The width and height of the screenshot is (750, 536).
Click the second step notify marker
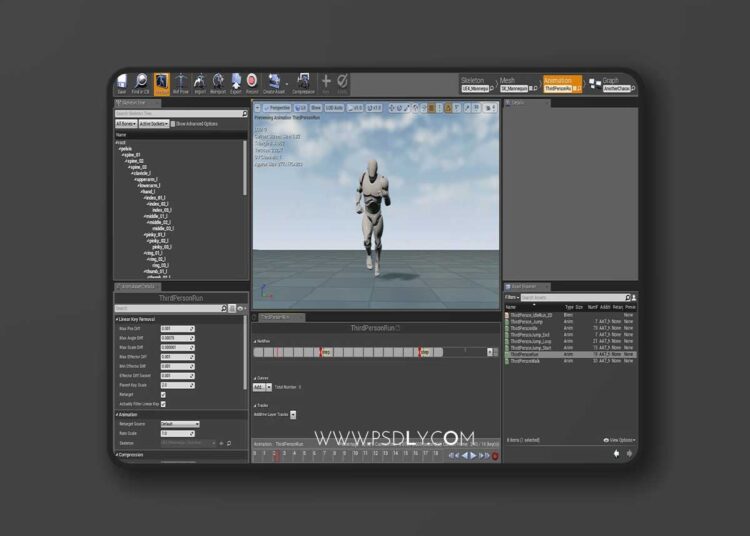point(424,352)
